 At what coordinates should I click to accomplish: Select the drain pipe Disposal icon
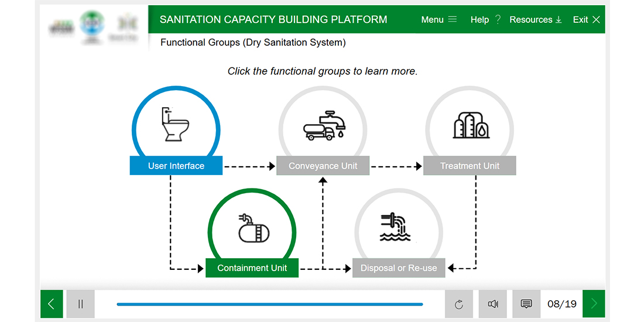pos(398,228)
